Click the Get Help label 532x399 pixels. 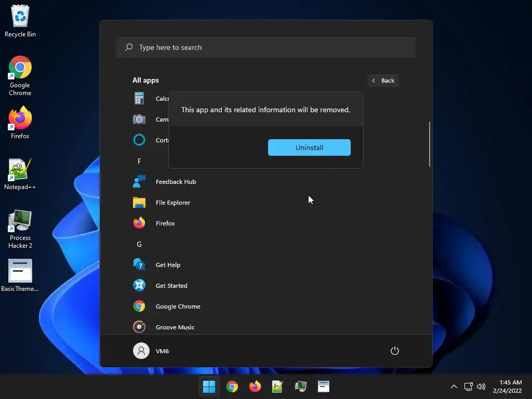click(x=168, y=265)
